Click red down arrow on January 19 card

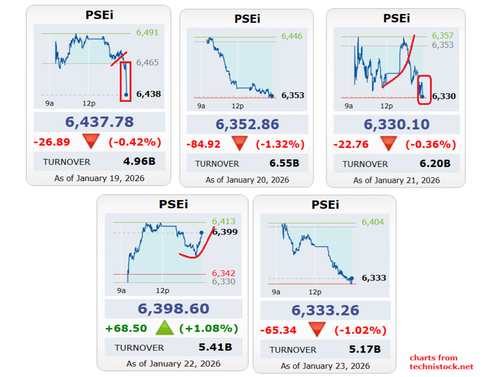pos(91,141)
